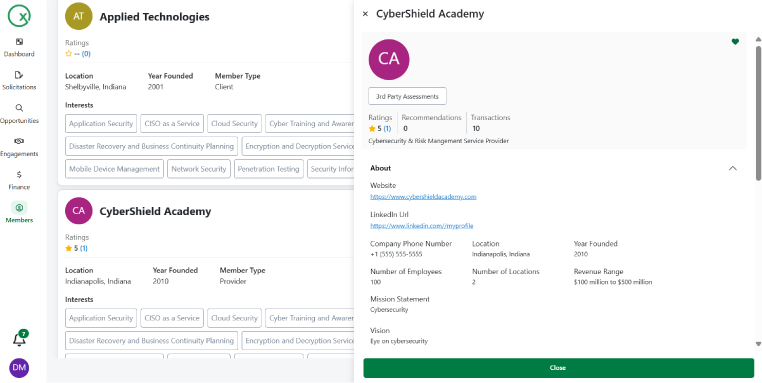Image resolution: width=762 pixels, height=383 pixels.
Task: Open the cybershieldacademy.com website link
Action: (423, 197)
